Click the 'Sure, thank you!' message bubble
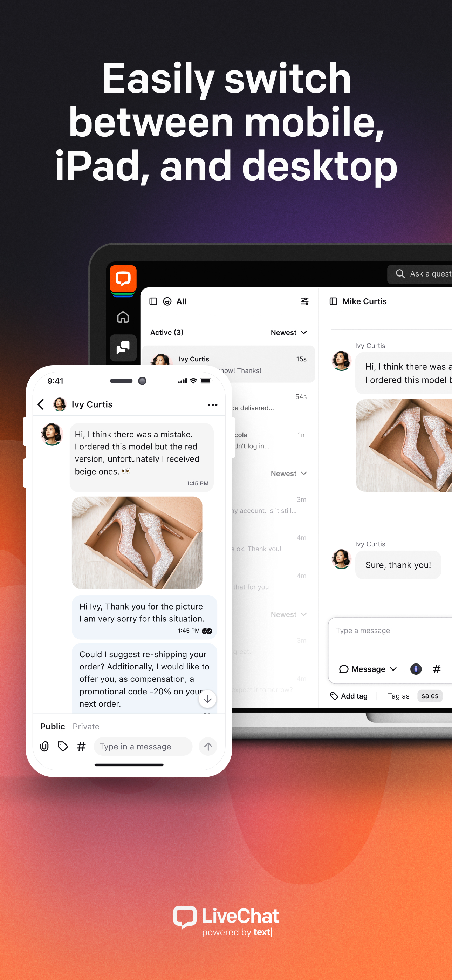The width and height of the screenshot is (452, 980). [x=398, y=565]
